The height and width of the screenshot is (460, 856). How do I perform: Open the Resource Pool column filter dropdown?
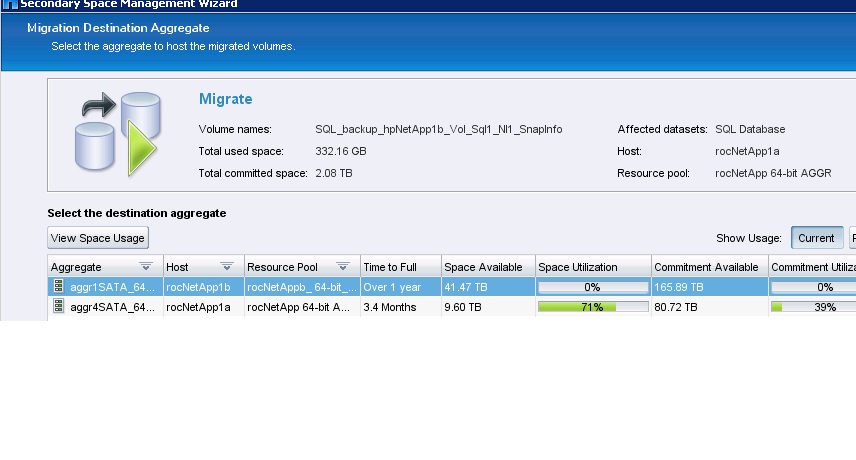342,267
